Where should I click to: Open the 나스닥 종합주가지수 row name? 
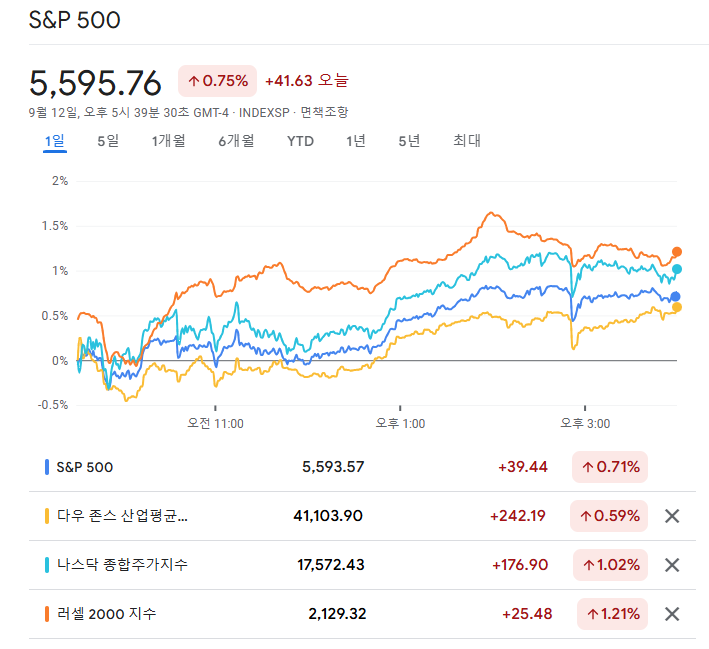click(x=122, y=565)
